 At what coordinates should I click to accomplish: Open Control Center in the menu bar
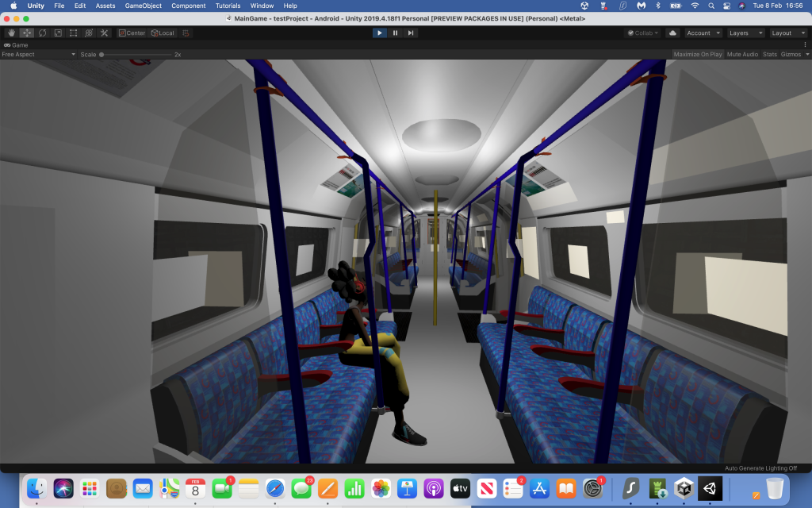(x=727, y=6)
